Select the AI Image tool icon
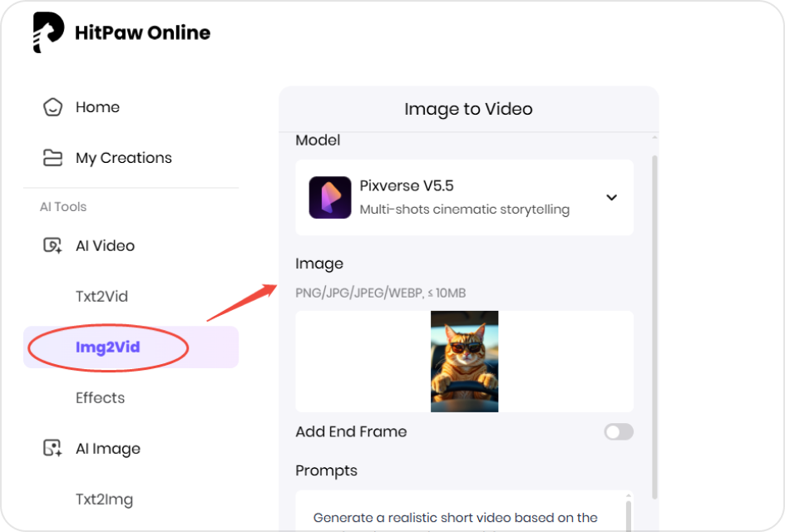This screenshot has height=532, width=785. click(x=53, y=448)
